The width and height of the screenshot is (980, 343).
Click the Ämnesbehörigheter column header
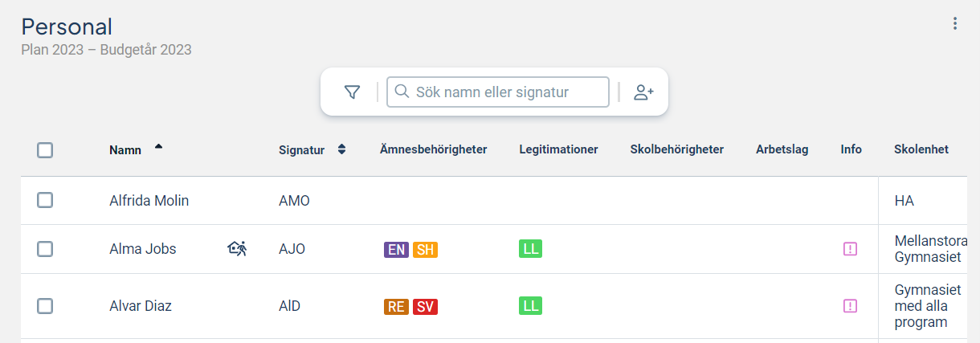pos(434,149)
